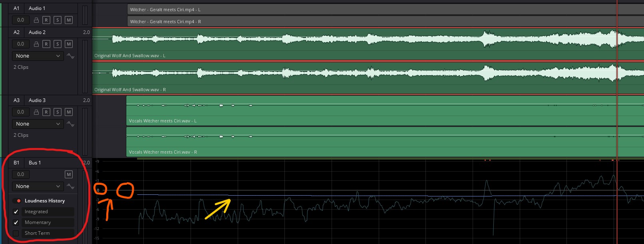
Task: Open Audio 2 automation None dropdown
Action: click(38, 56)
